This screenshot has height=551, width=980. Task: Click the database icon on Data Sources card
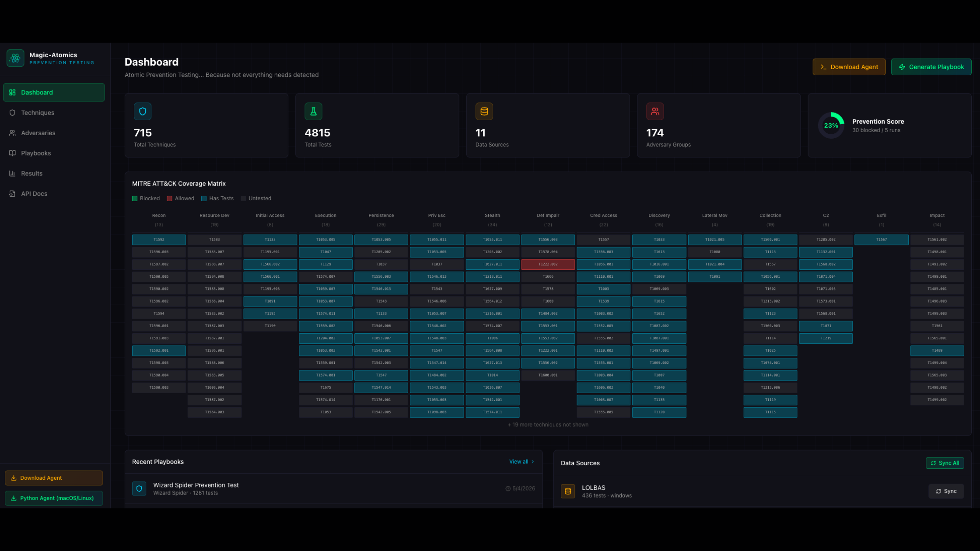tap(484, 112)
